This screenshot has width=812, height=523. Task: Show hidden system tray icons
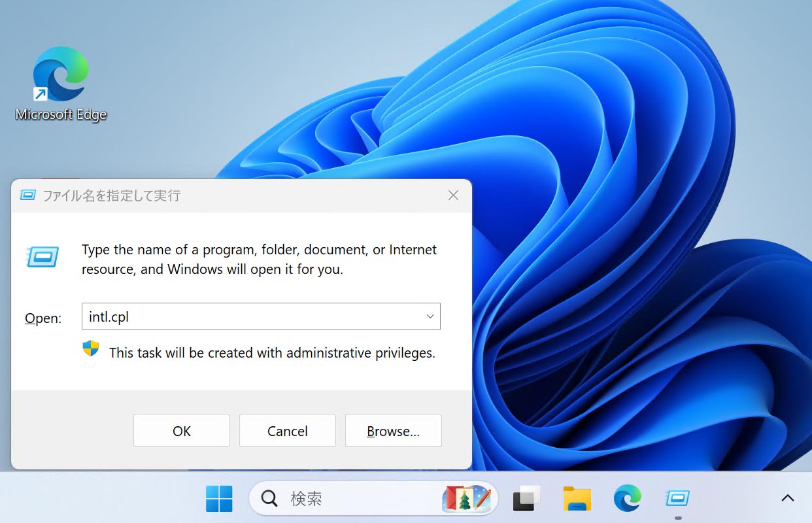point(788,499)
